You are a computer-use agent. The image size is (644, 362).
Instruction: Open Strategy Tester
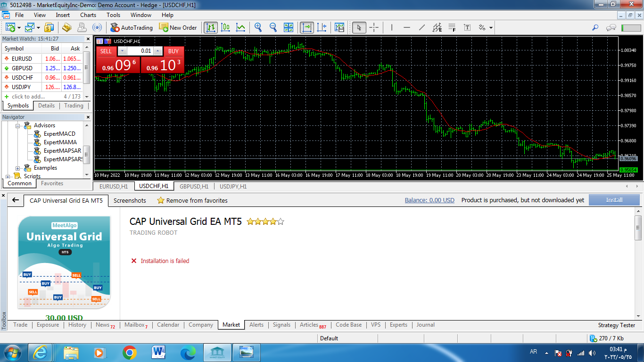coord(617,325)
